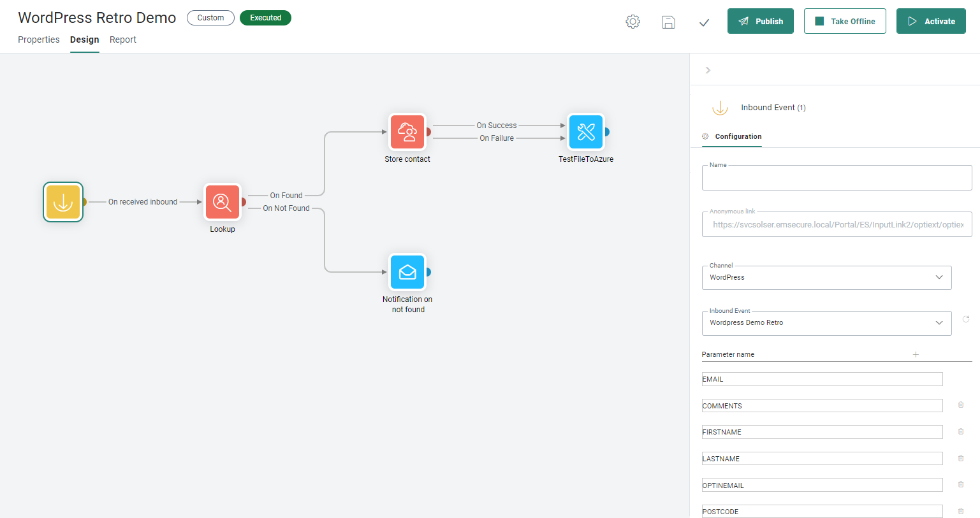This screenshot has width=980, height=518.
Task: Click the Activate button
Action: [x=930, y=21]
